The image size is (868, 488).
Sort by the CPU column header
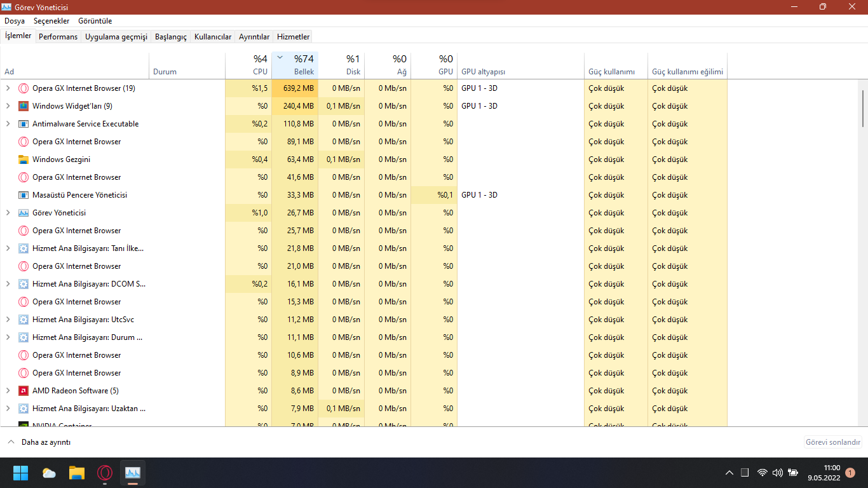coord(248,65)
